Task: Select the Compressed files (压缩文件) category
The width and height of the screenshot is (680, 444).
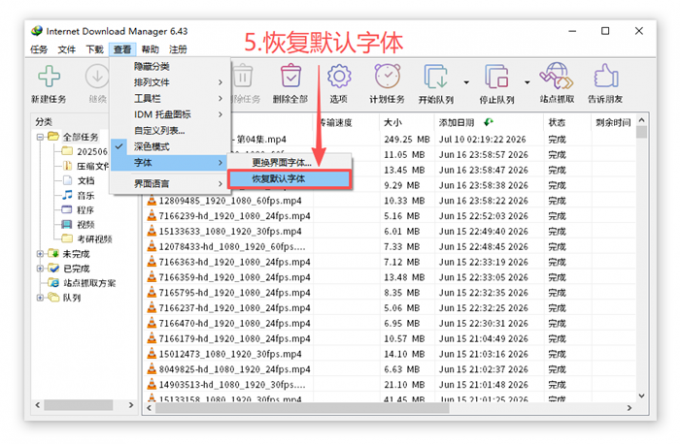Action: click(x=93, y=166)
